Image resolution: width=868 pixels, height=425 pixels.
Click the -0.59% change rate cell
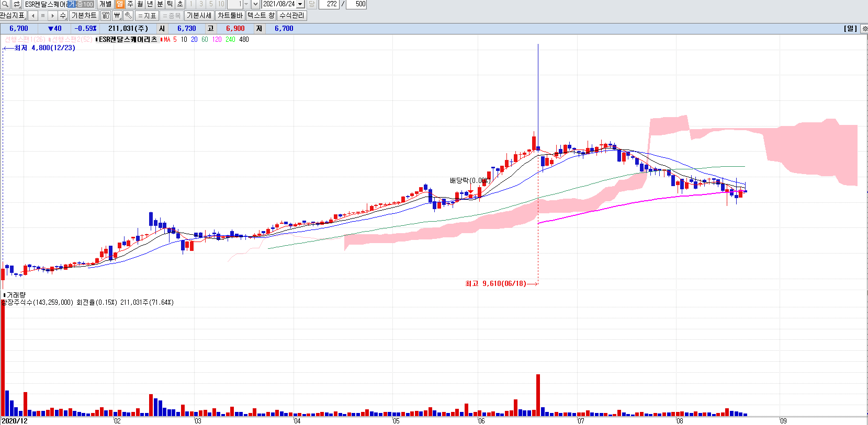click(x=85, y=29)
